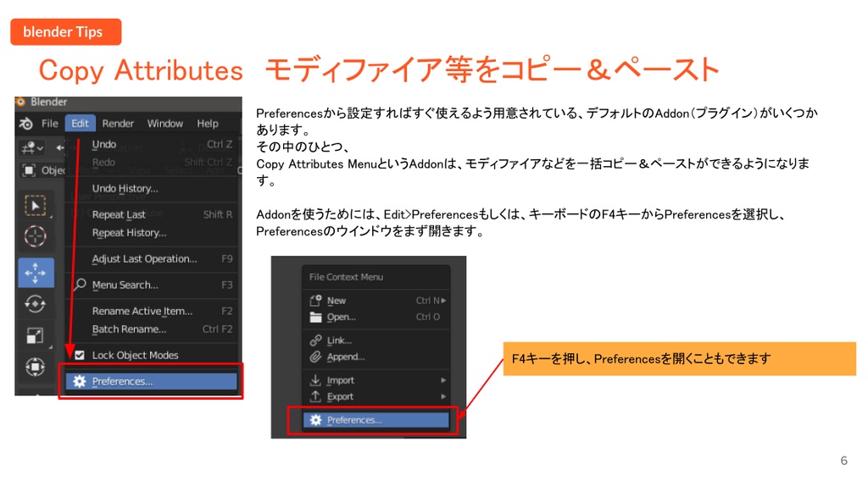Expand the Export submenu arrow
Viewport: 868px width, 487px height.
pyautogui.click(x=443, y=396)
